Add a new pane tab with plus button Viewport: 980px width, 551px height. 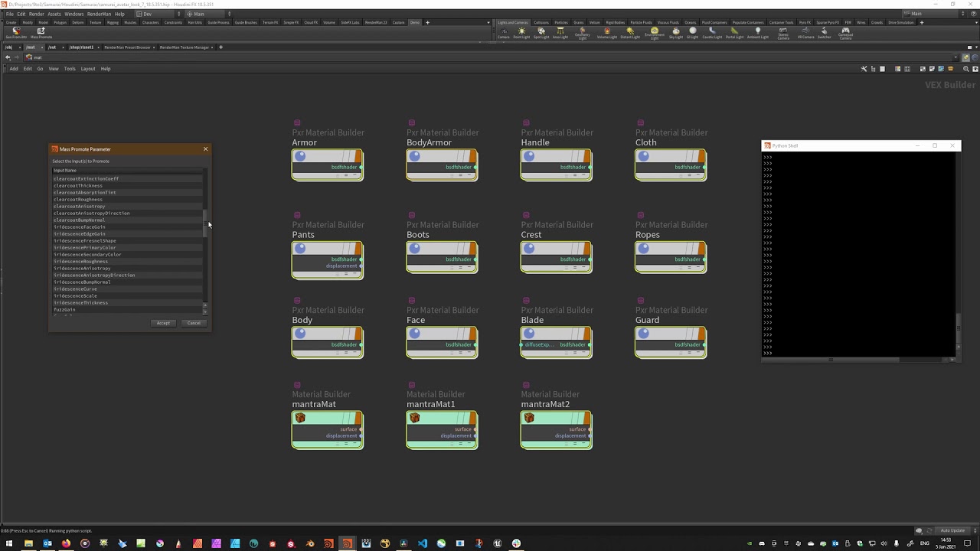pos(220,47)
